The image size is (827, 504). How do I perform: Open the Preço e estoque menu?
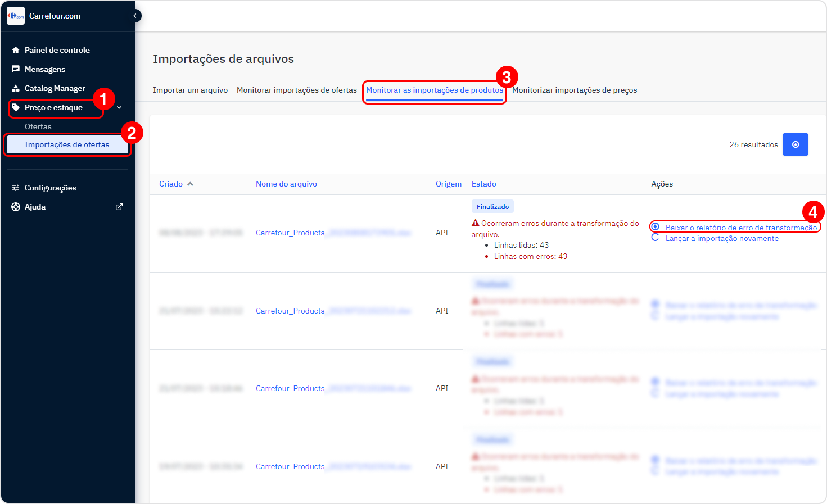coord(53,107)
